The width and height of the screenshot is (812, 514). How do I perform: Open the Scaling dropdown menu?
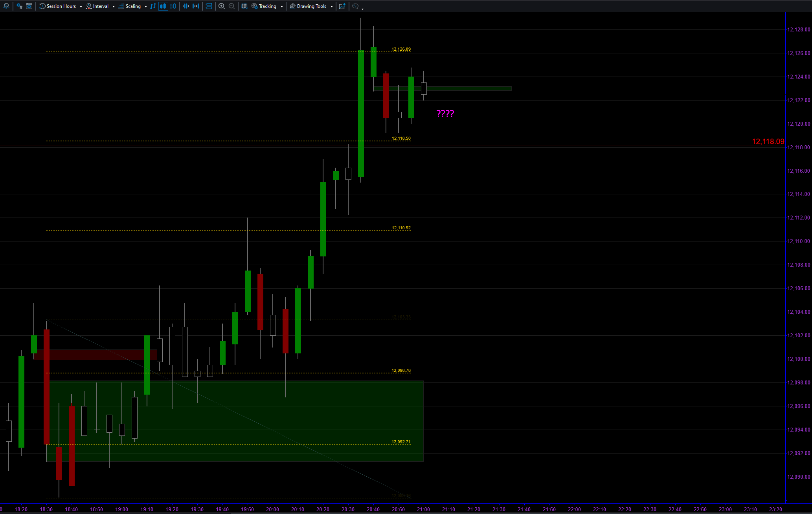coord(132,6)
